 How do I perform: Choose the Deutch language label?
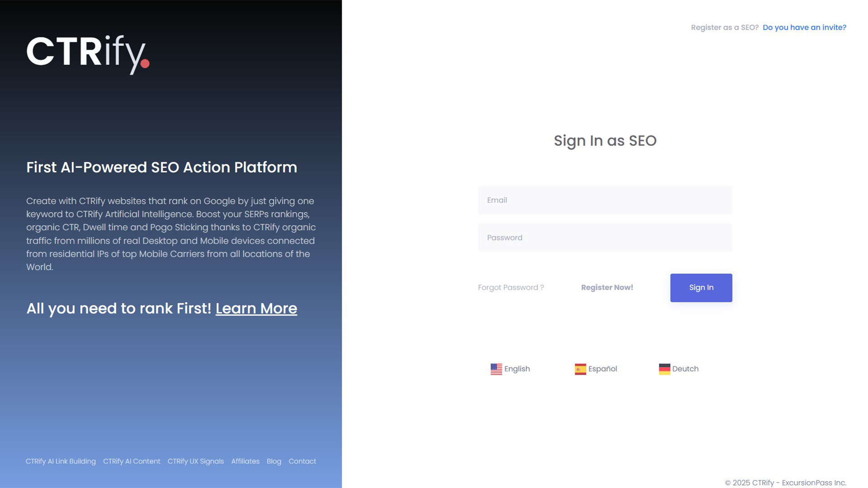tap(685, 369)
